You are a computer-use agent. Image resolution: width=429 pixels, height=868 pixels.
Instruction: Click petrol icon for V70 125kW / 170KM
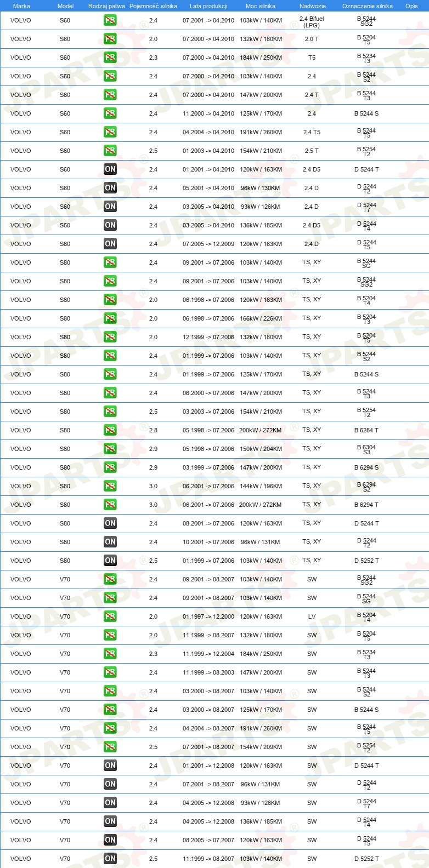[x=110, y=710]
